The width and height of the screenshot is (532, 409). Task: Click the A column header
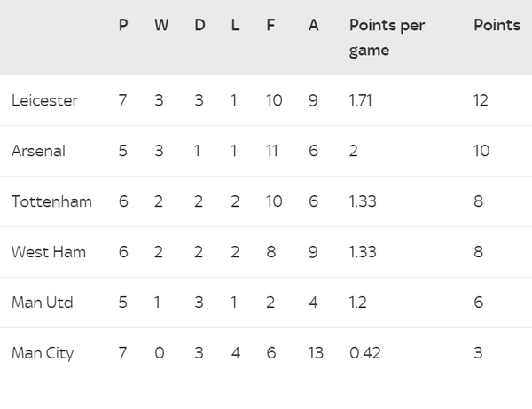[x=314, y=25]
